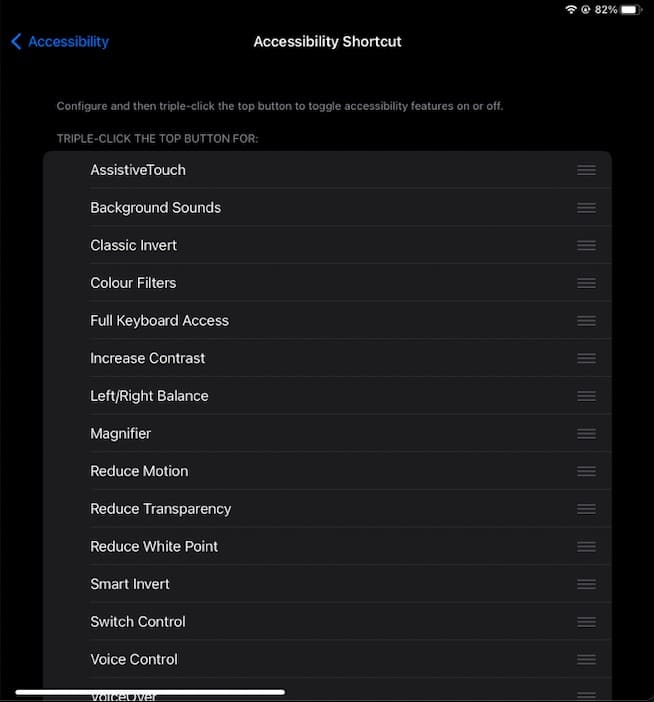Viewport: 654px width, 702px height.
Task: Tap the reorder handle beside Colour Filters
Action: point(586,283)
